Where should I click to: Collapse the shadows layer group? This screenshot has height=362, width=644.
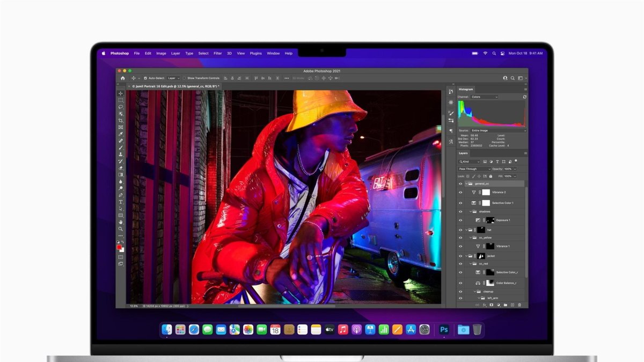click(471, 211)
